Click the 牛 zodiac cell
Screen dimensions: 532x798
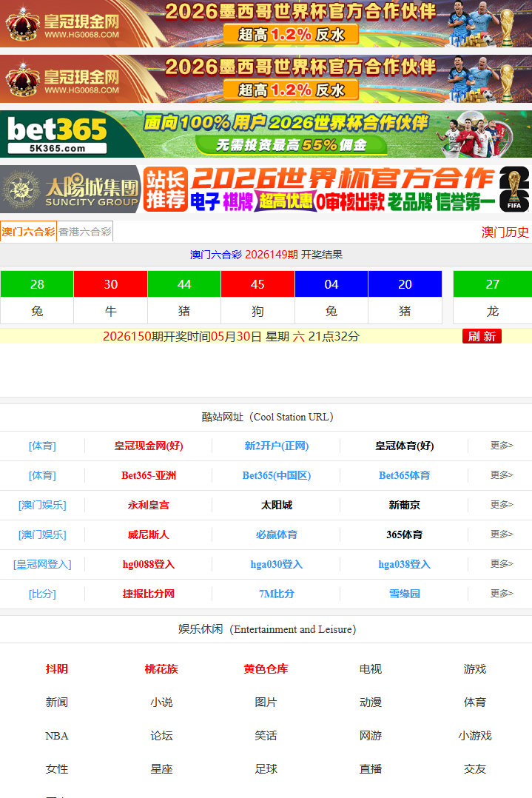(111, 311)
